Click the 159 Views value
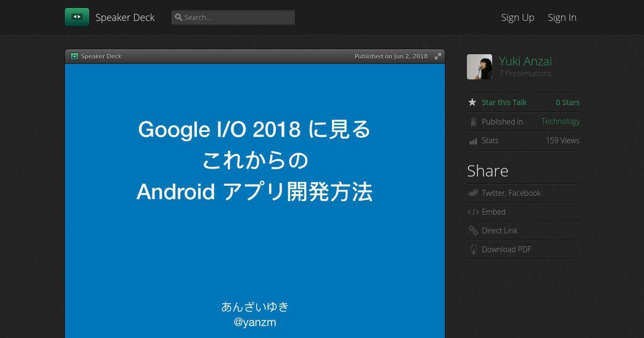 tap(562, 141)
